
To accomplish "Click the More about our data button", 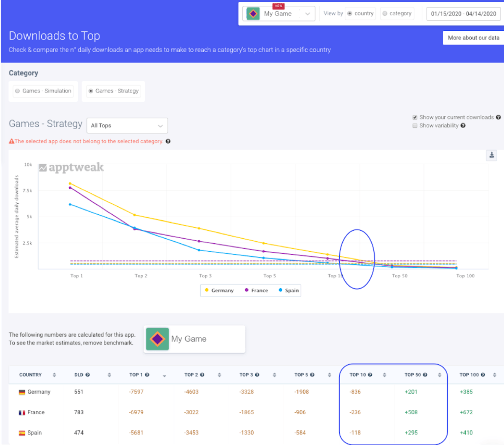I will [x=473, y=37].
